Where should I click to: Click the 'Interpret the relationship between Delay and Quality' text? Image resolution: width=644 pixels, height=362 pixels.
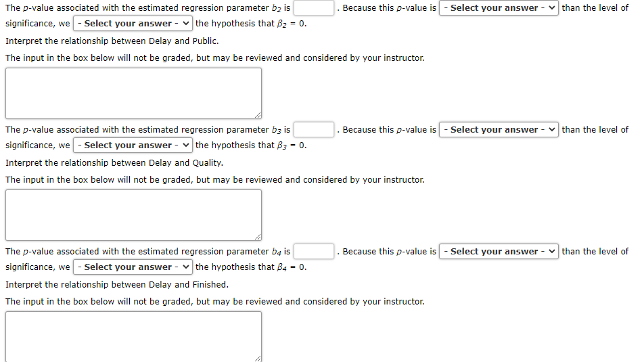tap(114, 162)
